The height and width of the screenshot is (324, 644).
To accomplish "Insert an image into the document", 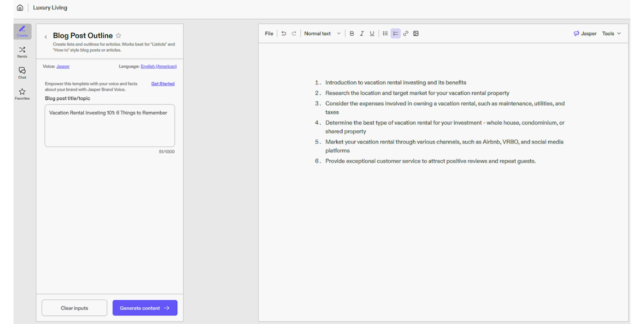I will [416, 33].
